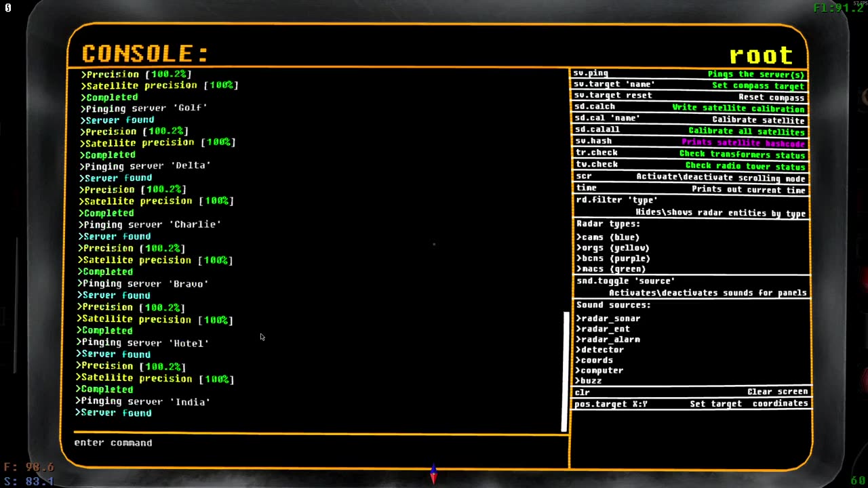
Task: Select the tw.check command row
Action: tap(690, 165)
